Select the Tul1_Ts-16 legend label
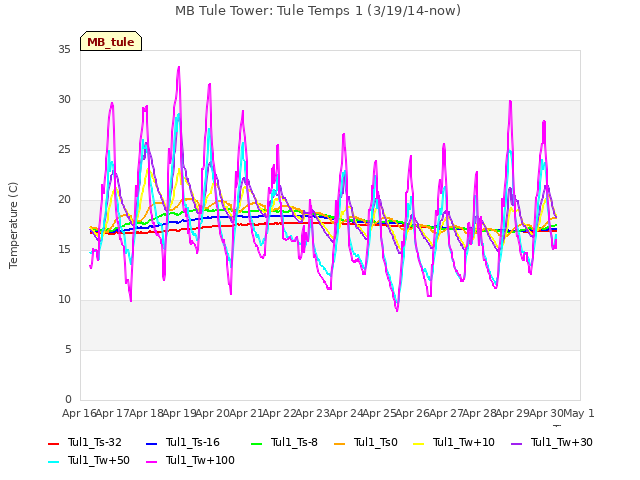 (193, 442)
